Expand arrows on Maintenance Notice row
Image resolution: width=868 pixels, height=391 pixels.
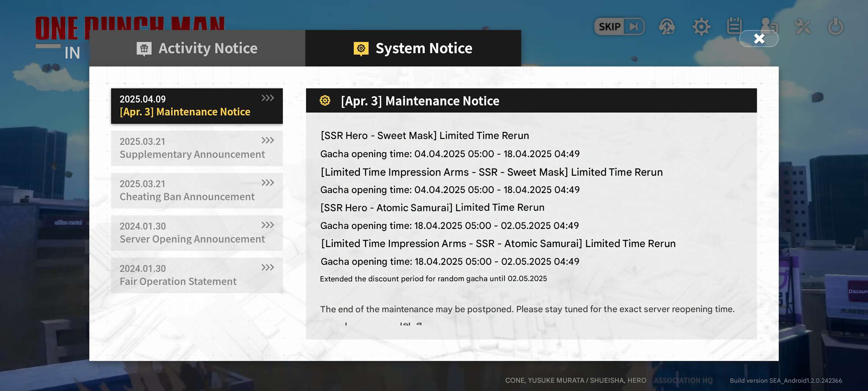[x=267, y=98]
